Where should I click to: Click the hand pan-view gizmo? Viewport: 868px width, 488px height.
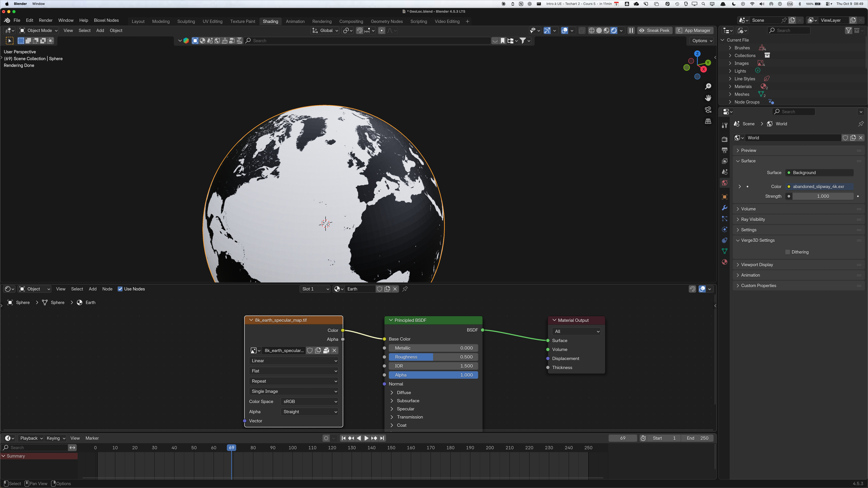pos(708,98)
